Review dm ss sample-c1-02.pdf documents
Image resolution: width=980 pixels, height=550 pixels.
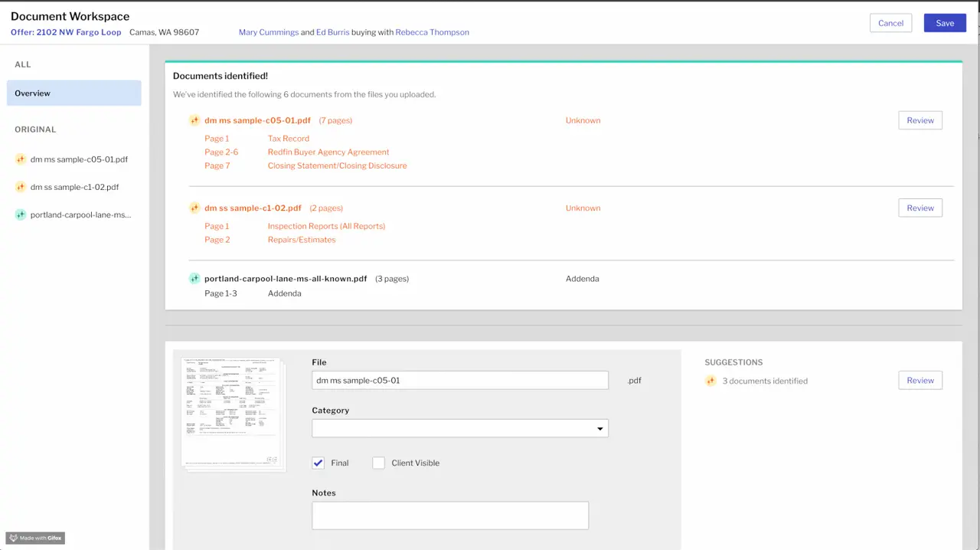(x=920, y=208)
